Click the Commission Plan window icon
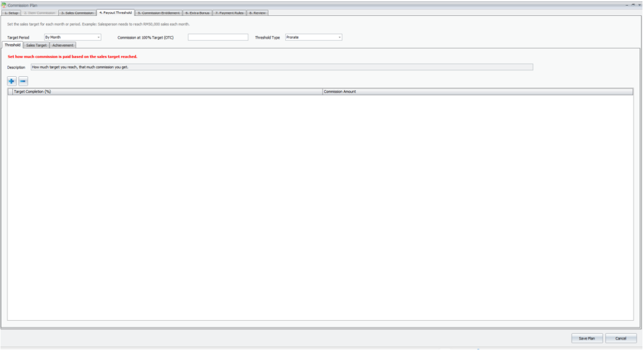Image resolution: width=644 pixels, height=352 pixels. point(4,5)
